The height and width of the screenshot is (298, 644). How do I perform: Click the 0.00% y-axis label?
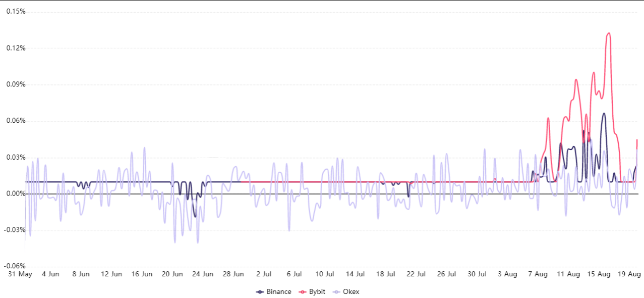(16, 193)
